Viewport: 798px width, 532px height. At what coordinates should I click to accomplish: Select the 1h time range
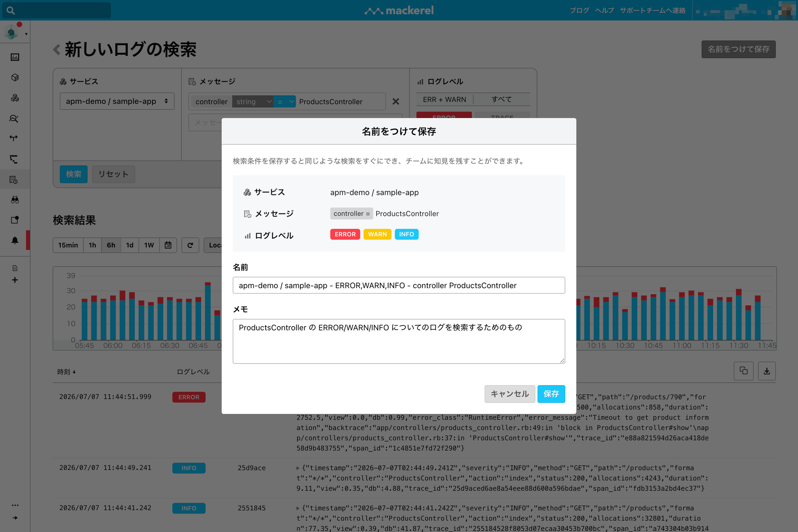coord(92,245)
